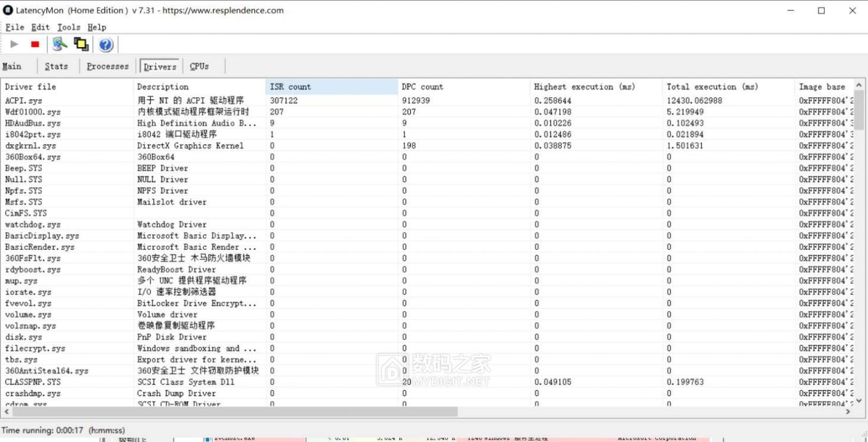Click the green Start monitoring play icon

point(14,44)
